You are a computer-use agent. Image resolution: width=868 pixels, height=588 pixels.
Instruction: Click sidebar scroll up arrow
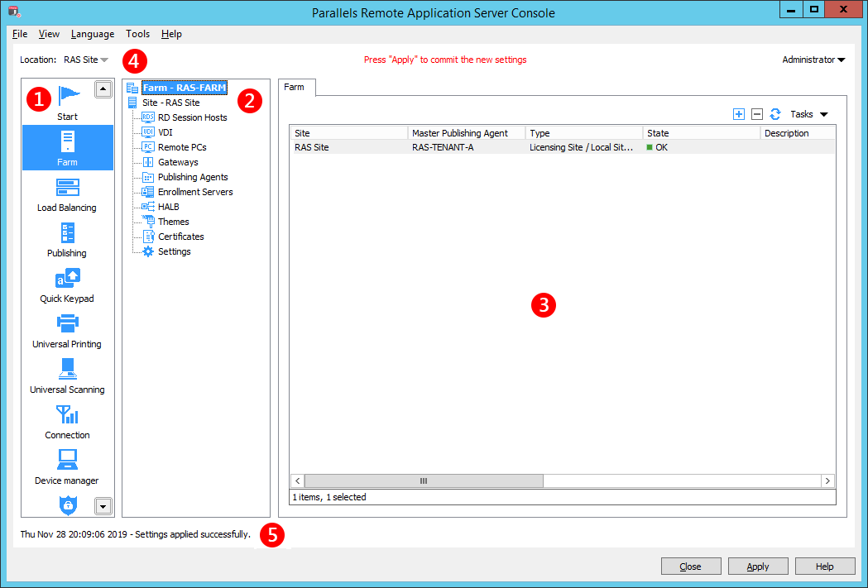point(103,89)
